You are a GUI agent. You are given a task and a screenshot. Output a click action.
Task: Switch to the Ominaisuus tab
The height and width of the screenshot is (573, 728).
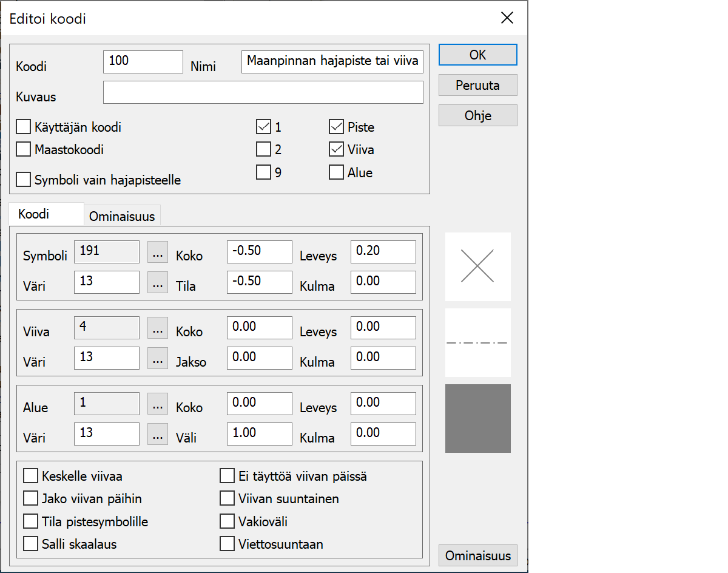pyautogui.click(x=122, y=216)
